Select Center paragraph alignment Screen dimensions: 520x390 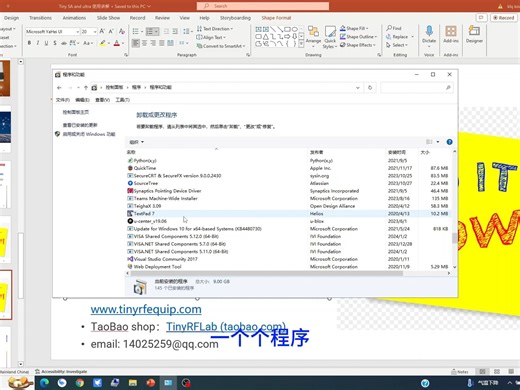(x=144, y=43)
